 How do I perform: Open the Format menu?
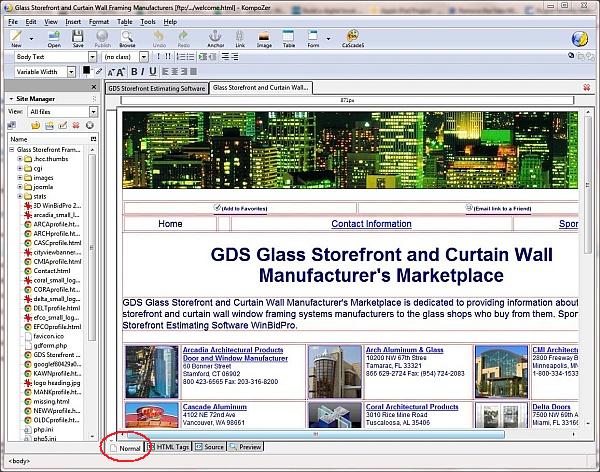[99, 22]
